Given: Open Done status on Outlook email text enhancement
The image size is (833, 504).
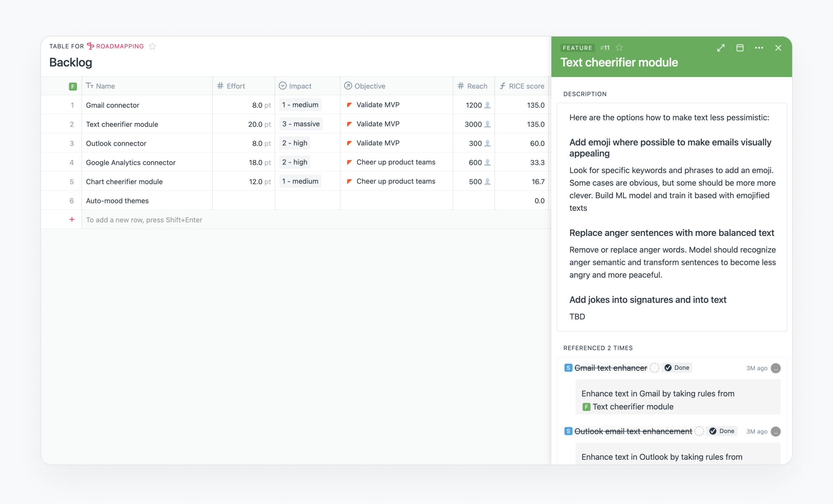Looking at the screenshot, I should point(722,431).
